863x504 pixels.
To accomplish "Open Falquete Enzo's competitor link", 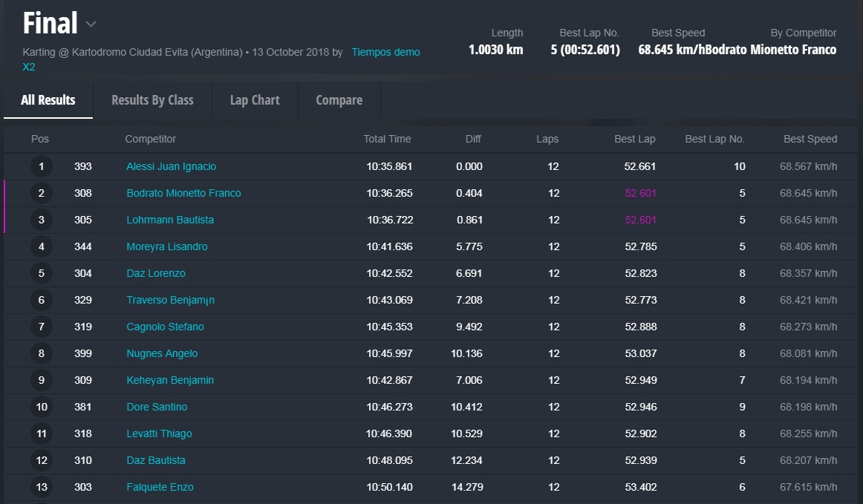I will pos(160,488).
